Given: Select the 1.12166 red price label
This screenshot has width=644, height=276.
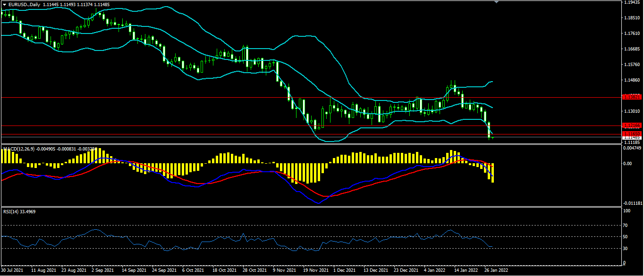Looking at the screenshot, I should (632, 125).
